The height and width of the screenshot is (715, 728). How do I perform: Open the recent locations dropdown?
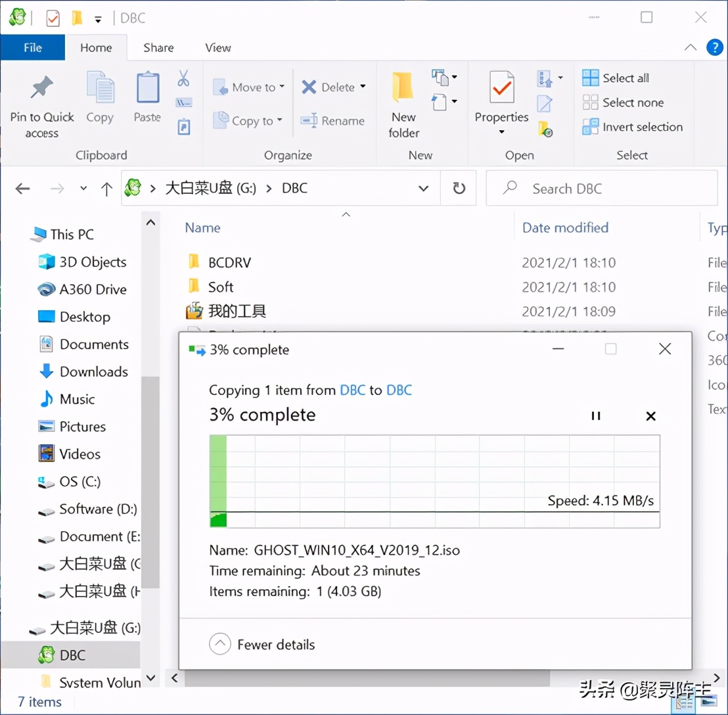[x=83, y=189]
